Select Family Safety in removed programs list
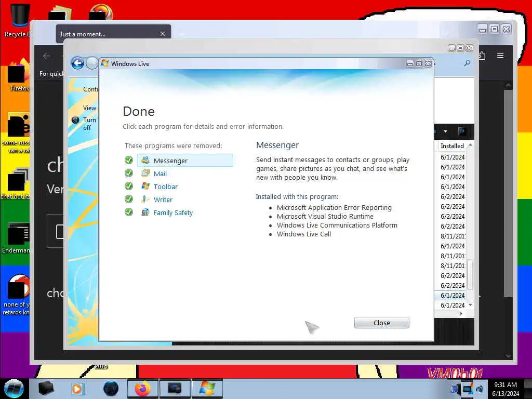This screenshot has width=532, height=399. click(173, 212)
